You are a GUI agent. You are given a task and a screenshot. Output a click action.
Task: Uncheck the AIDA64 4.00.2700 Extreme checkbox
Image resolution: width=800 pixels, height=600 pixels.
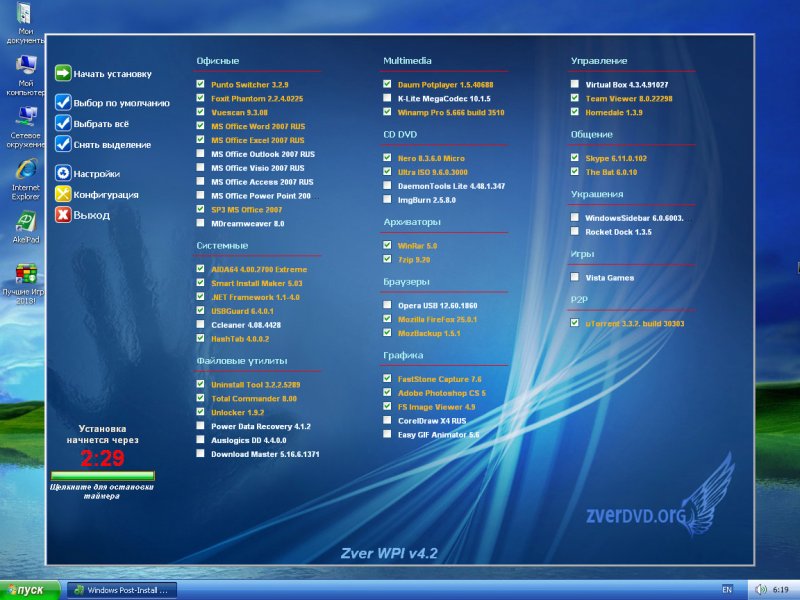201,269
